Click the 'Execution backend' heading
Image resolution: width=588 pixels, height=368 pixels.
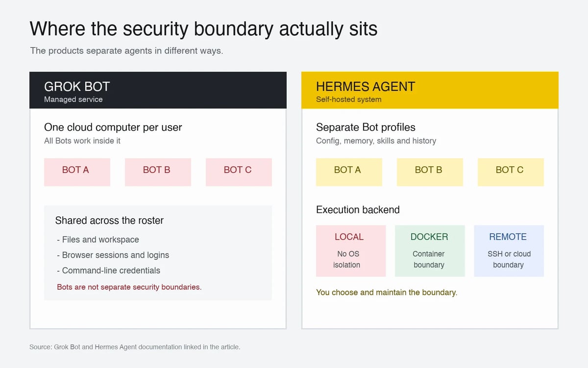(x=358, y=210)
